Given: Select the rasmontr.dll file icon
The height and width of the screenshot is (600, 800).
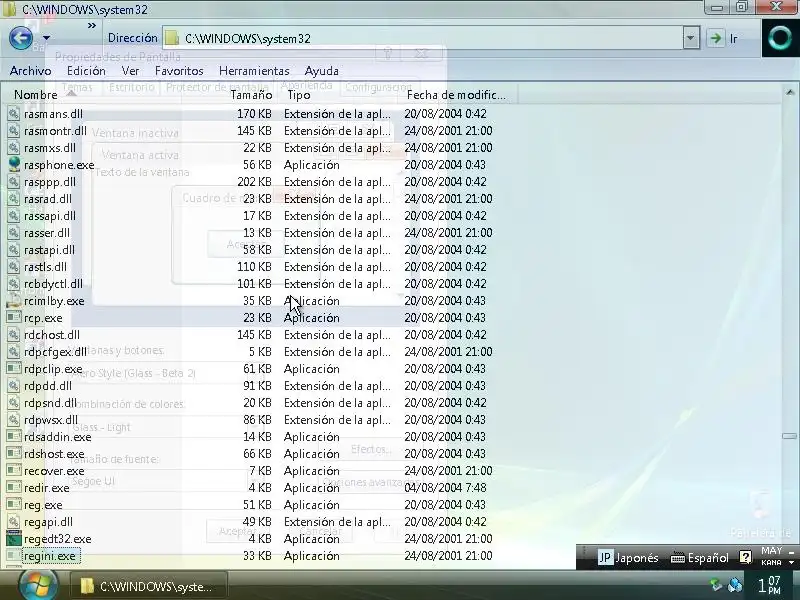Looking at the screenshot, I should [14, 131].
